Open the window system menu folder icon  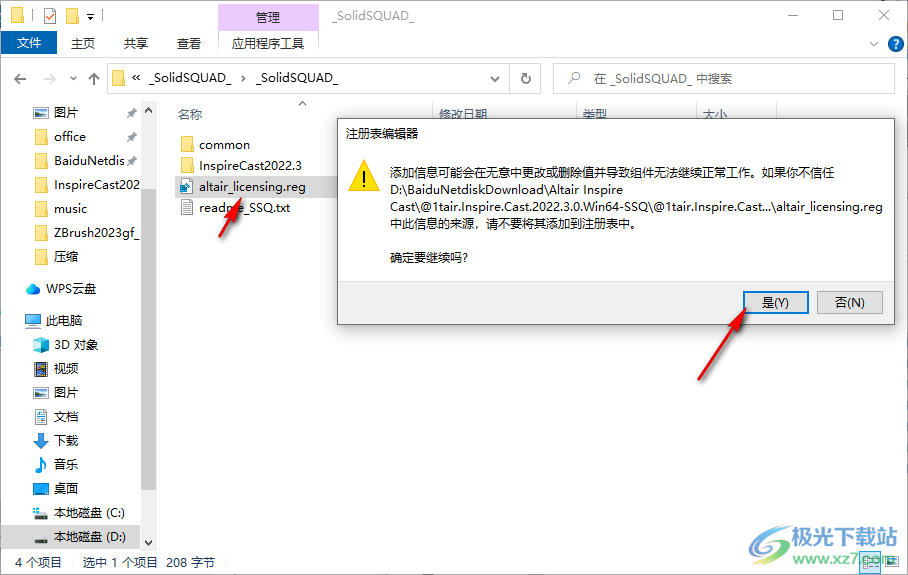[18, 15]
